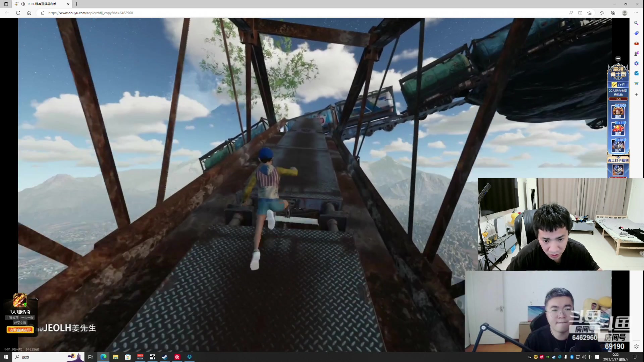Enter Immersive Reader view
Image resolution: width=644 pixels, height=362 pixels.
click(580, 13)
